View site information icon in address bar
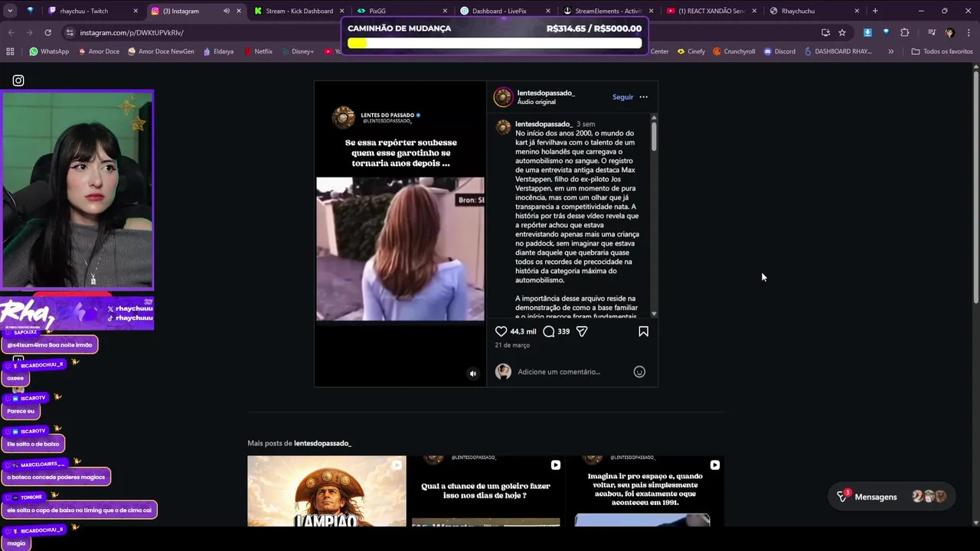The height and width of the screenshot is (551, 980). 70,32
